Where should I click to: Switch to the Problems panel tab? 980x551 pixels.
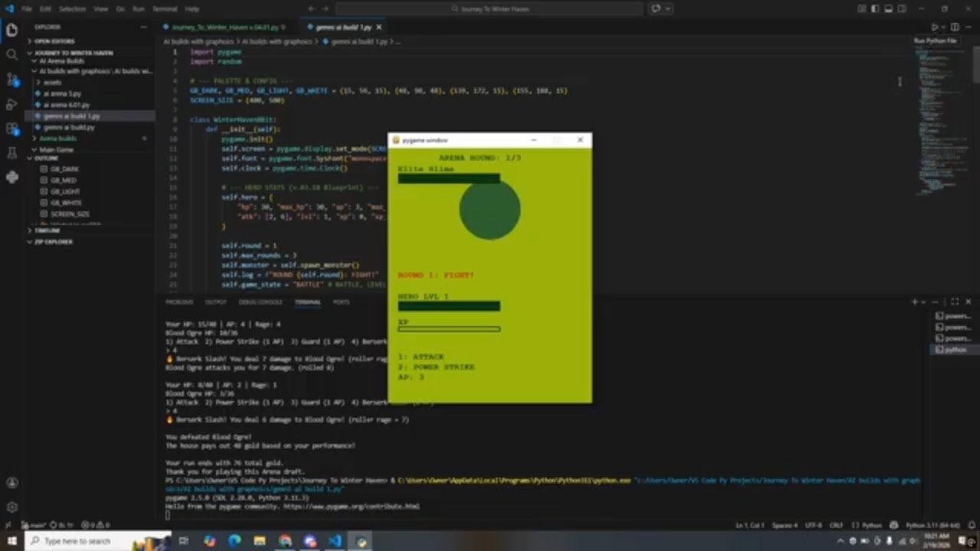pos(179,302)
